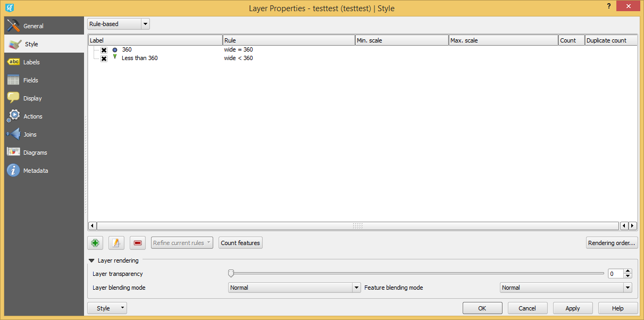Click the Min. scale column header
The height and width of the screenshot is (320, 644).
[x=402, y=40]
